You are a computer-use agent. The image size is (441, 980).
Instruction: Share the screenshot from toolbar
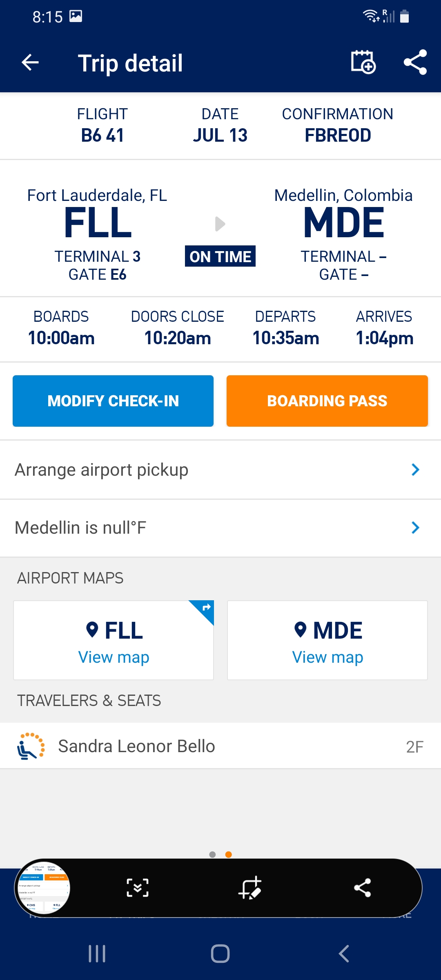coord(362,888)
